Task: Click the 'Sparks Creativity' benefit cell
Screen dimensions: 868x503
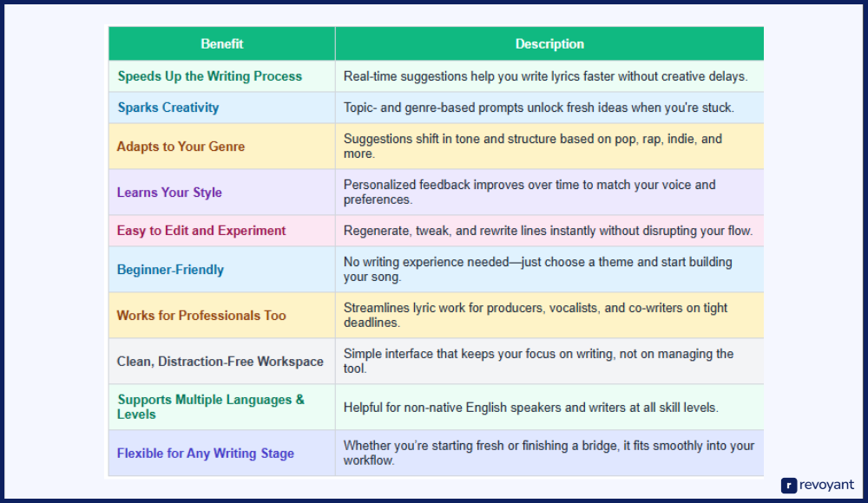Action: coord(168,108)
